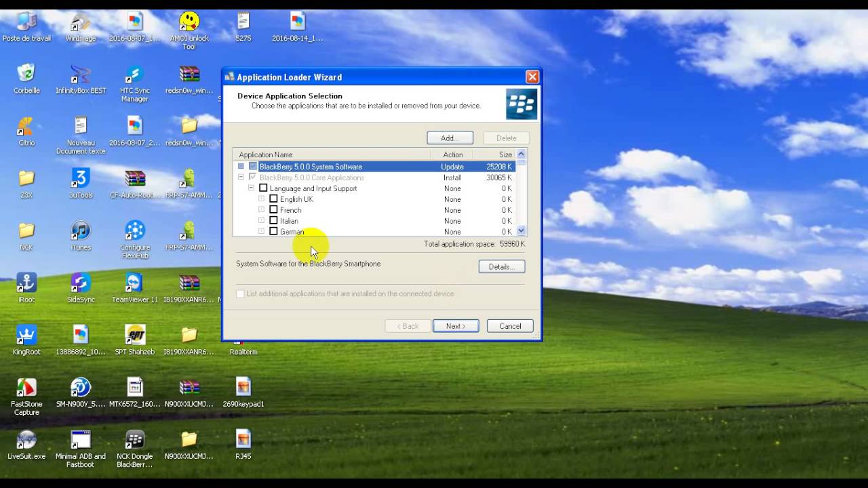868x488 pixels.
Task: Open the Z3X folder
Action: pos(26,184)
